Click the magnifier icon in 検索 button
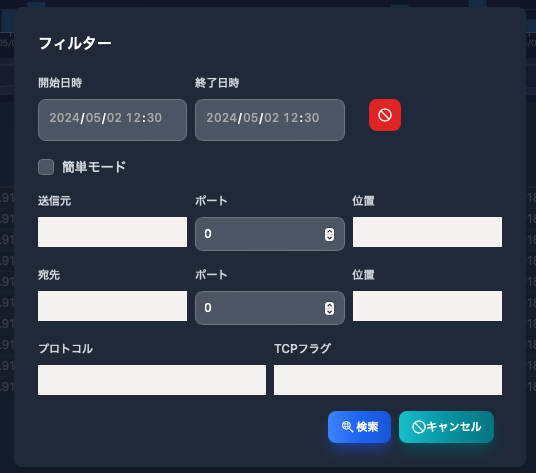 click(x=347, y=427)
